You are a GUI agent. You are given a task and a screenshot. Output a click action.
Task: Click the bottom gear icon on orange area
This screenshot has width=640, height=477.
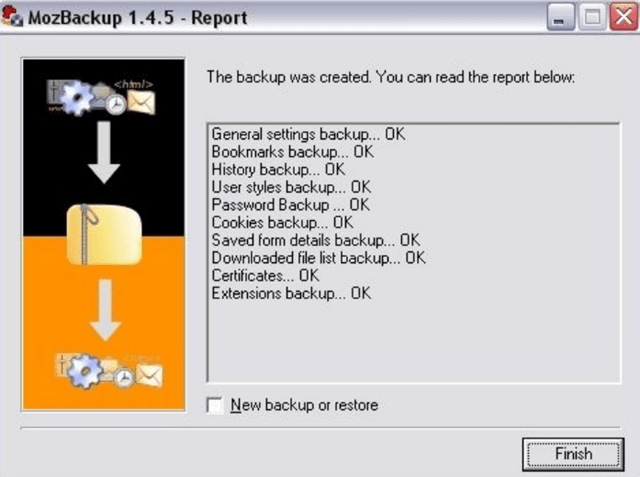coord(84,371)
